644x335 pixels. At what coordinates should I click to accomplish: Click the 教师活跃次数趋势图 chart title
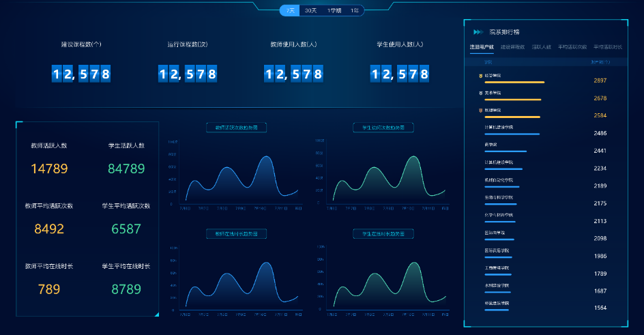[236, 128]
